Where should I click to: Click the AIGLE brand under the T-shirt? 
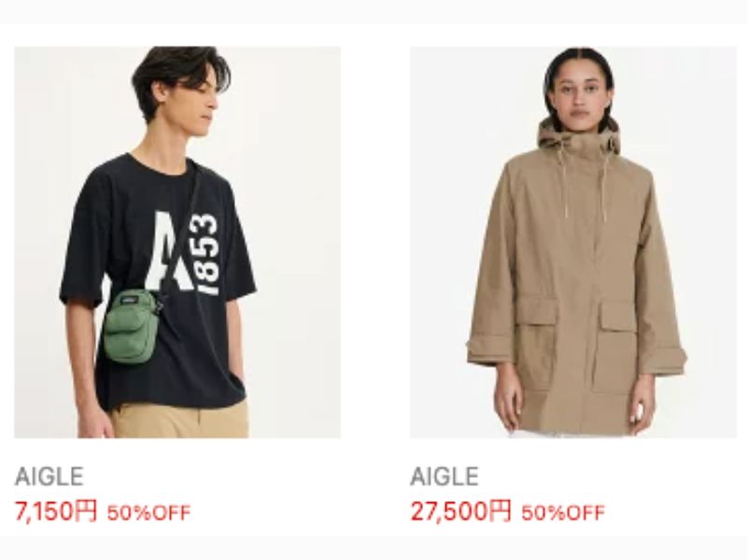49,477
